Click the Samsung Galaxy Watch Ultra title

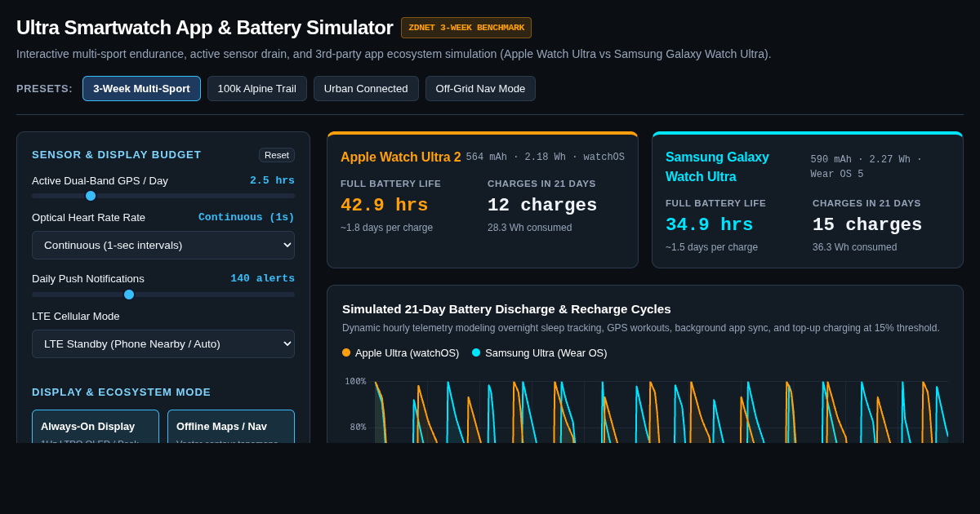[x=717, y=166]
